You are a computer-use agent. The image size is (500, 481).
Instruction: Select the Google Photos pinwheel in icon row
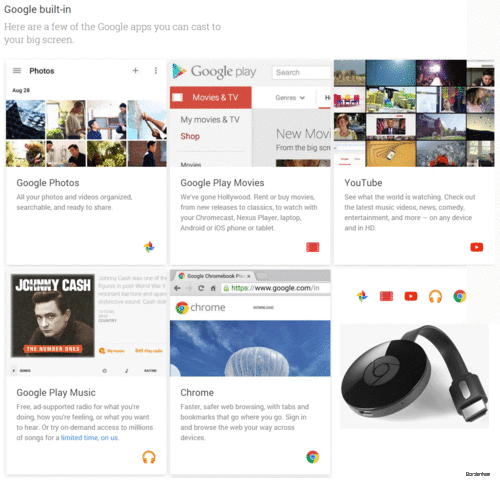point(362,296)
